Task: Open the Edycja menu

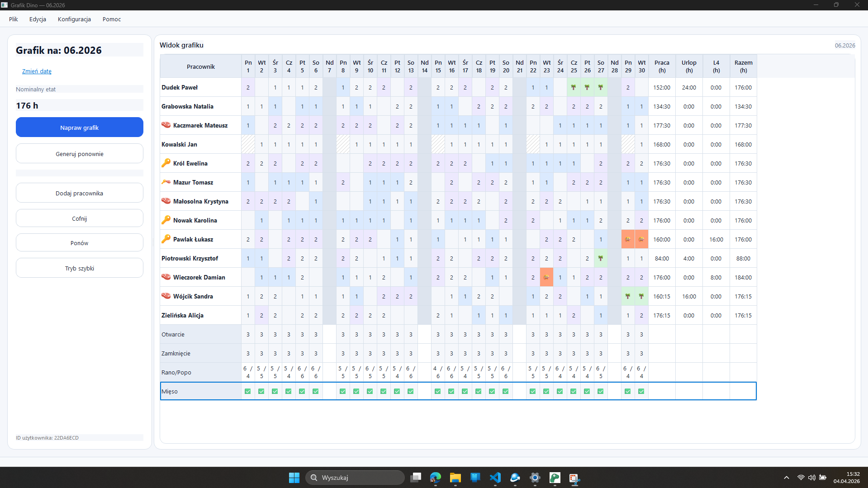Action: tap(38, 19)
